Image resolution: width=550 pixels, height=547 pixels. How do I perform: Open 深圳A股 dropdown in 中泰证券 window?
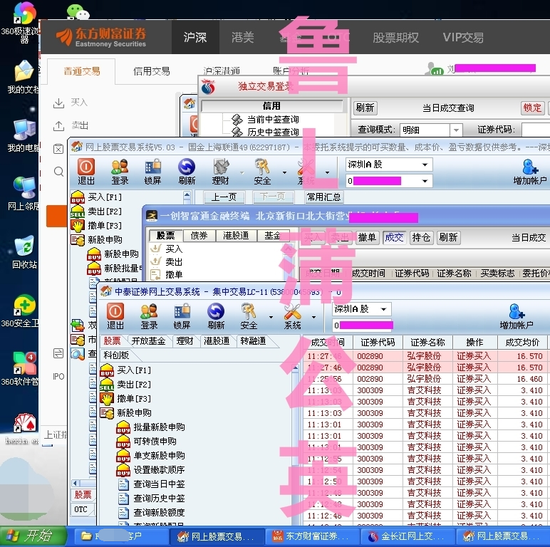384,309
